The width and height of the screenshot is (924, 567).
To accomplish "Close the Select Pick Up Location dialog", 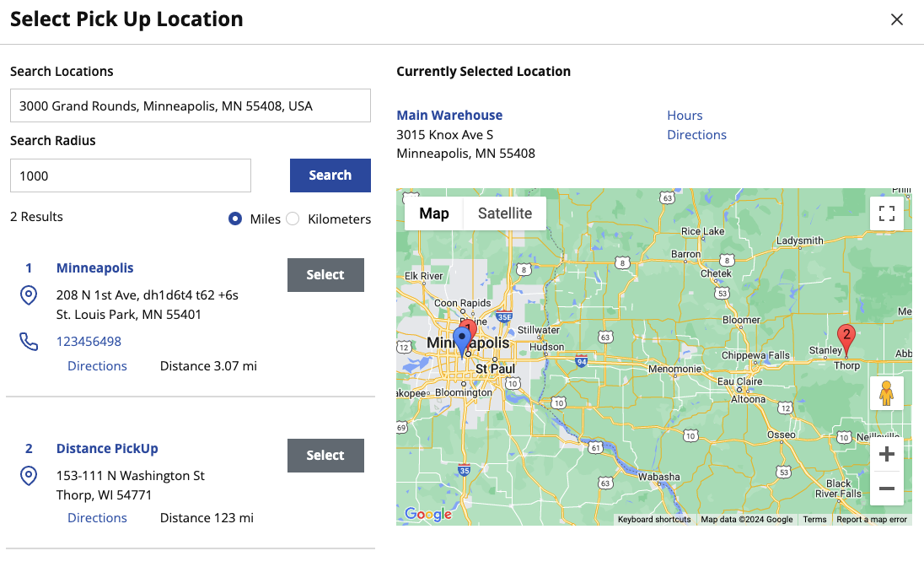I will pos(897,19).
